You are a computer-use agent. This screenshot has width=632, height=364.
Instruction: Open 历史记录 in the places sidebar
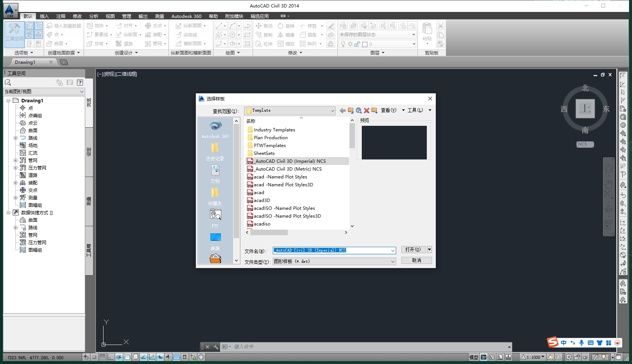(x=215, y=152)
